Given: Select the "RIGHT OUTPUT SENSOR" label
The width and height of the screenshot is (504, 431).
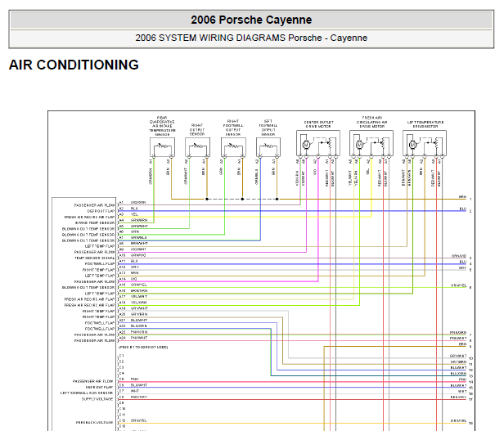Looking at the screenshot, I should click(x=197, y=129).
